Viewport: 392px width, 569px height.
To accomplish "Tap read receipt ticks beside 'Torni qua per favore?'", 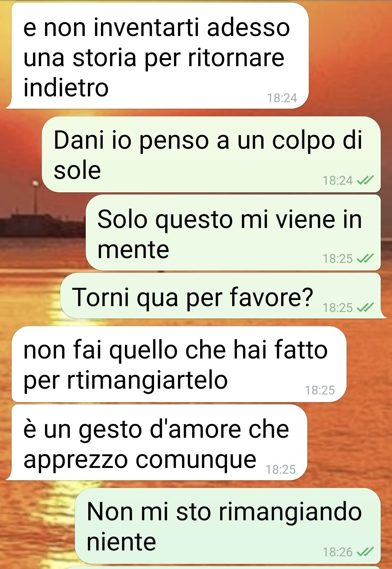I will [x=365, y=308].
